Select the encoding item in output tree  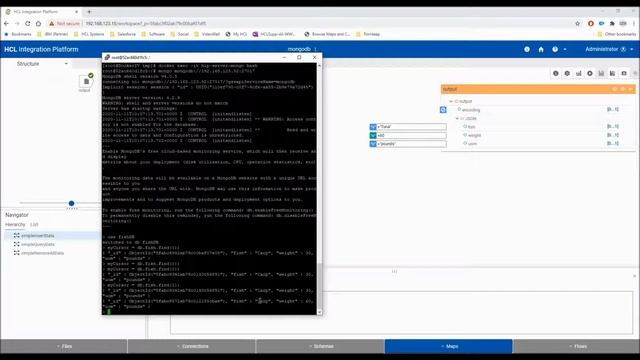(x=471, y=110)
